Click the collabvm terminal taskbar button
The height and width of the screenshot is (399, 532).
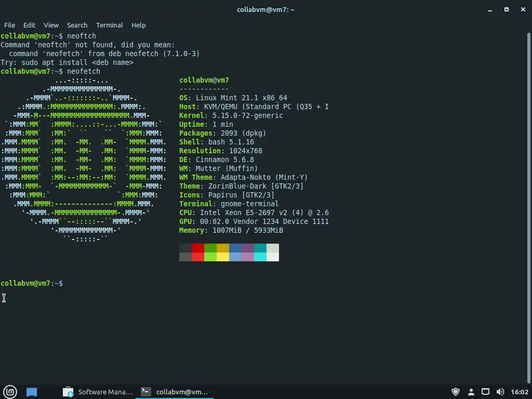(175, 392)
